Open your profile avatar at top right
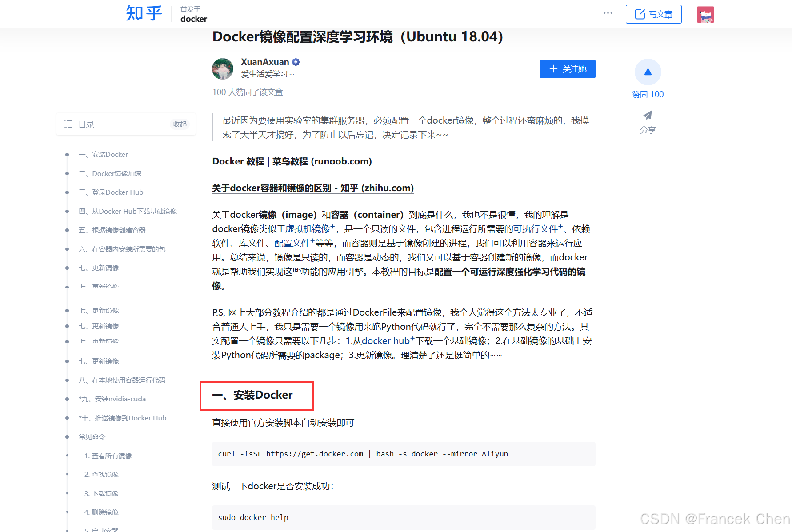This screenshot has height=532, width=792. tap(705, 14)
